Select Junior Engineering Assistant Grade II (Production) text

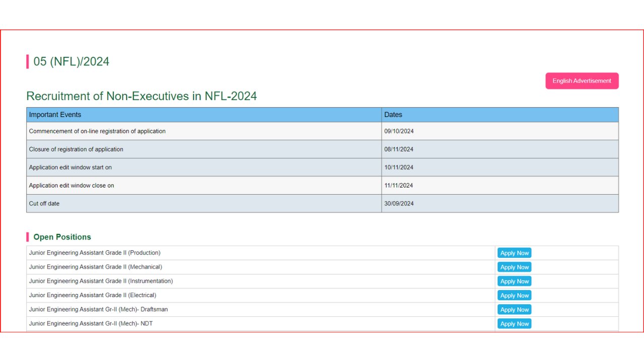[95, 253]
